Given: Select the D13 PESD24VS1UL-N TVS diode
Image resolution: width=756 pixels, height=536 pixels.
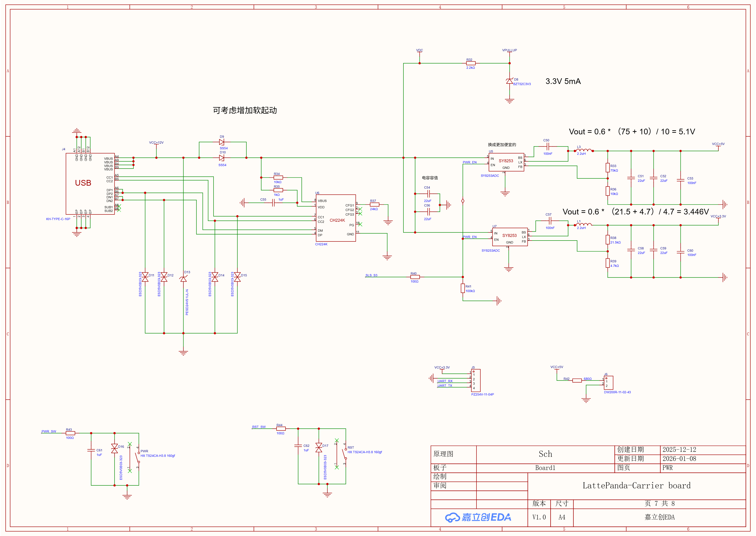Looking at the screenshot, I should coord(184,279).
